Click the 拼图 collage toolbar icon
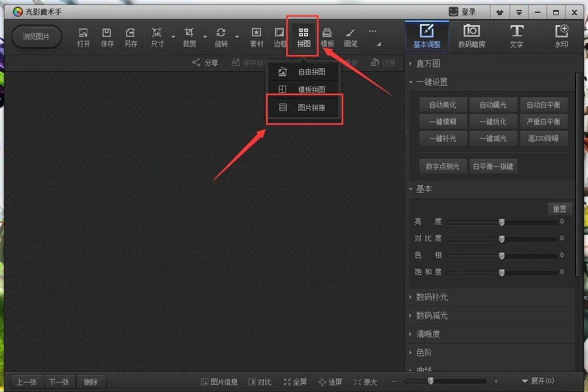 304,38
